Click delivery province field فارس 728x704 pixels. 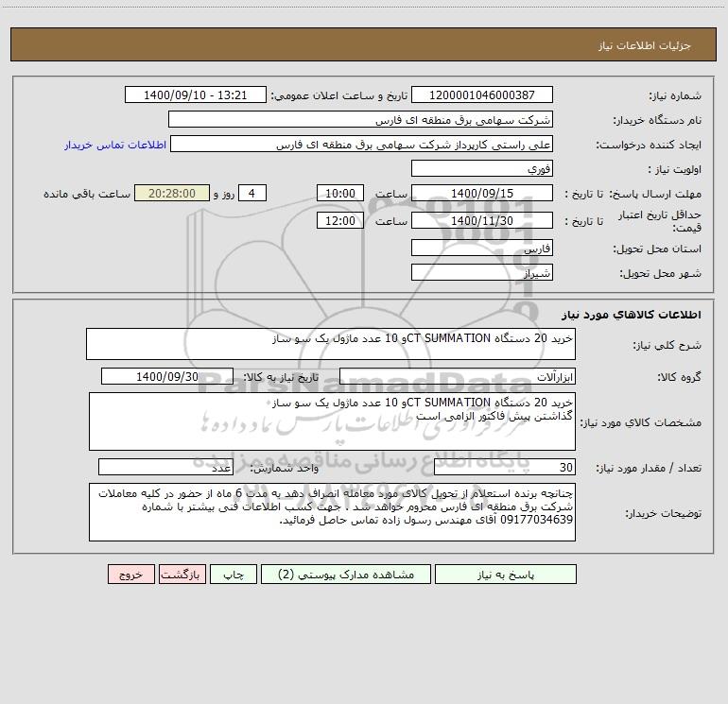tap(482, 248)
